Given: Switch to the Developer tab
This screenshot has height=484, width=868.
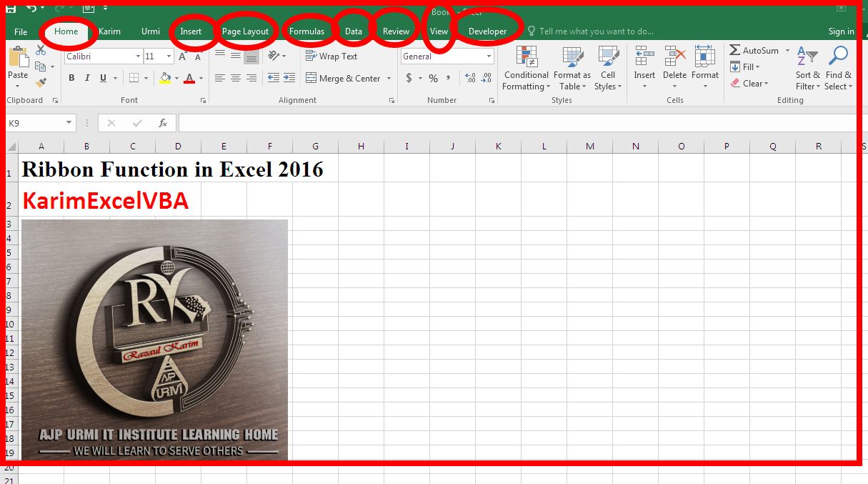Looking at the screenshot, I should point(488,31).
